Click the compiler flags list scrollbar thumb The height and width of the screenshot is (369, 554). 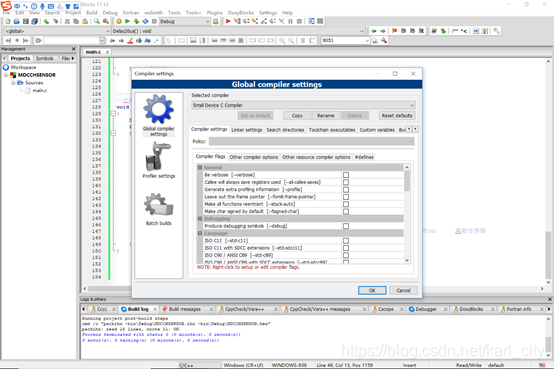pos(407,181)
